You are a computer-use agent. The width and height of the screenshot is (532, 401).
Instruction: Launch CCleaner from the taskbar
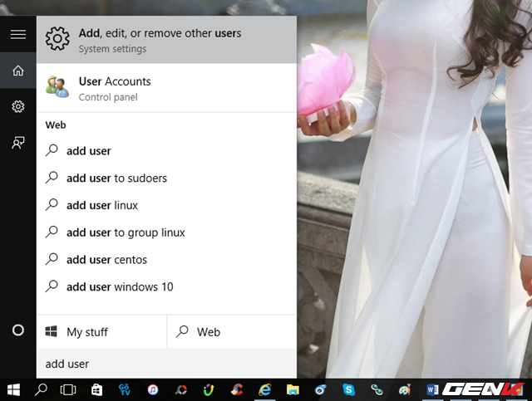click(237, 390)
